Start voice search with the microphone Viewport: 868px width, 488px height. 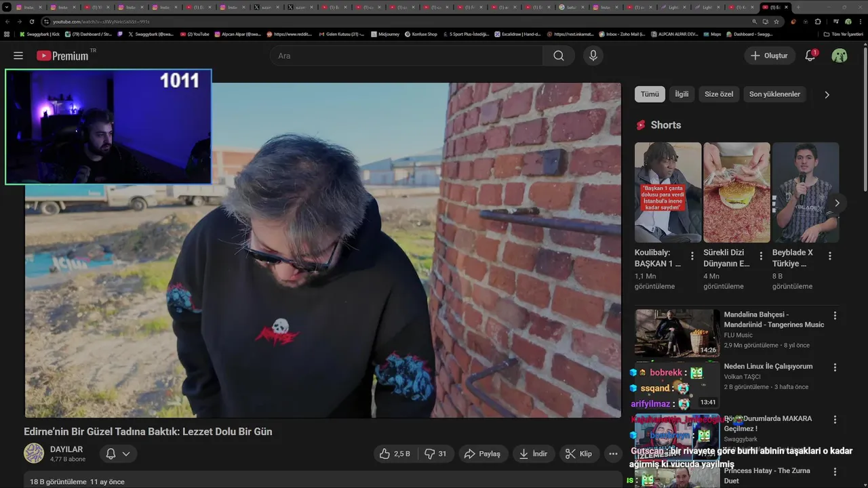(x=593, y=56)
